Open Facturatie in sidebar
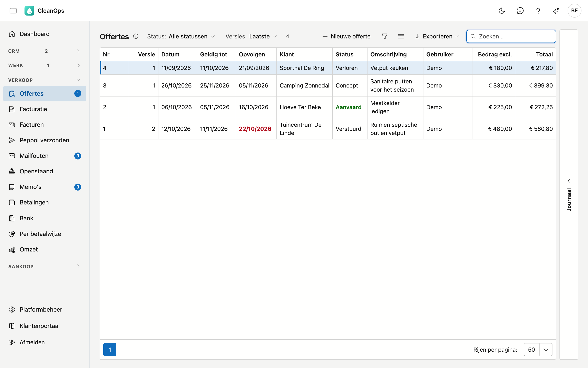588x368 pixels. tap(45, 109)
